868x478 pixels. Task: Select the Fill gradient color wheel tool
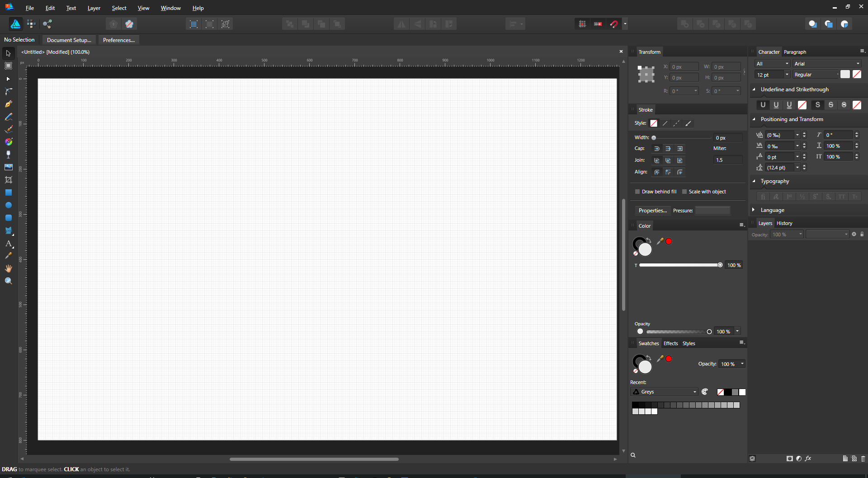(8, 142)
